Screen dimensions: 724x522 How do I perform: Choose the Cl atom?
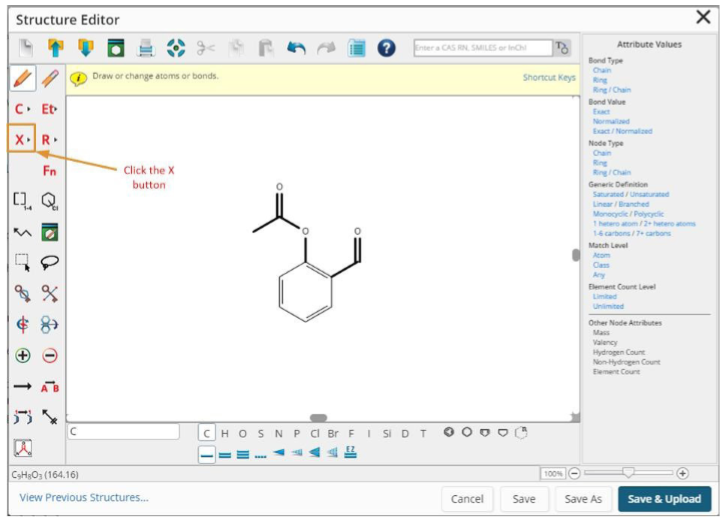click(314, 434)
